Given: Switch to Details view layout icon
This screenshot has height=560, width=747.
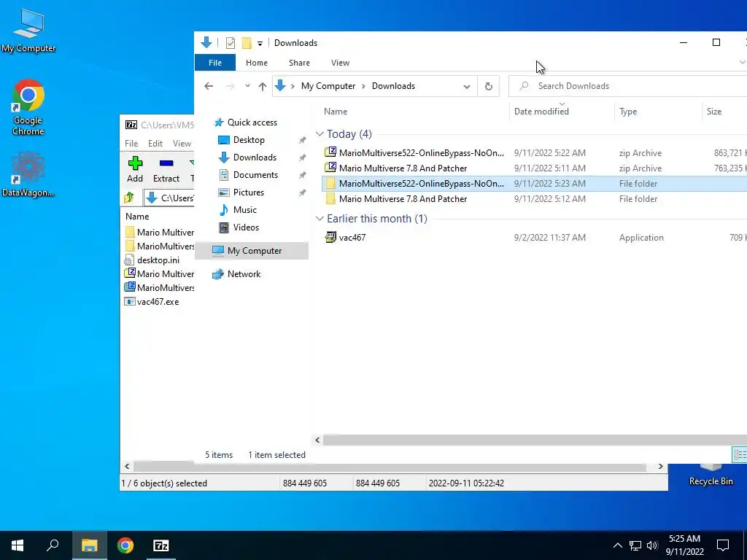Looking at the screenshot, I should [x=740, y=454].
